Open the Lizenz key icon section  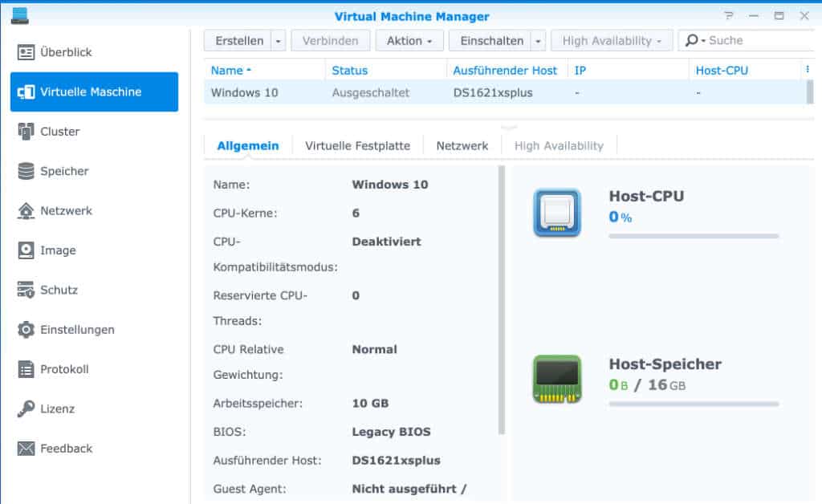coord(26,408)
